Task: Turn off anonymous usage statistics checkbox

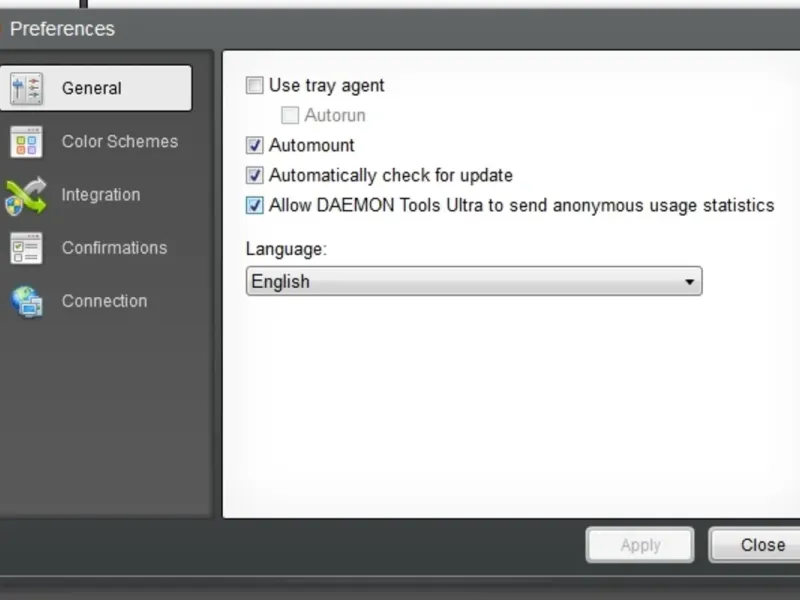Action: 255,206
